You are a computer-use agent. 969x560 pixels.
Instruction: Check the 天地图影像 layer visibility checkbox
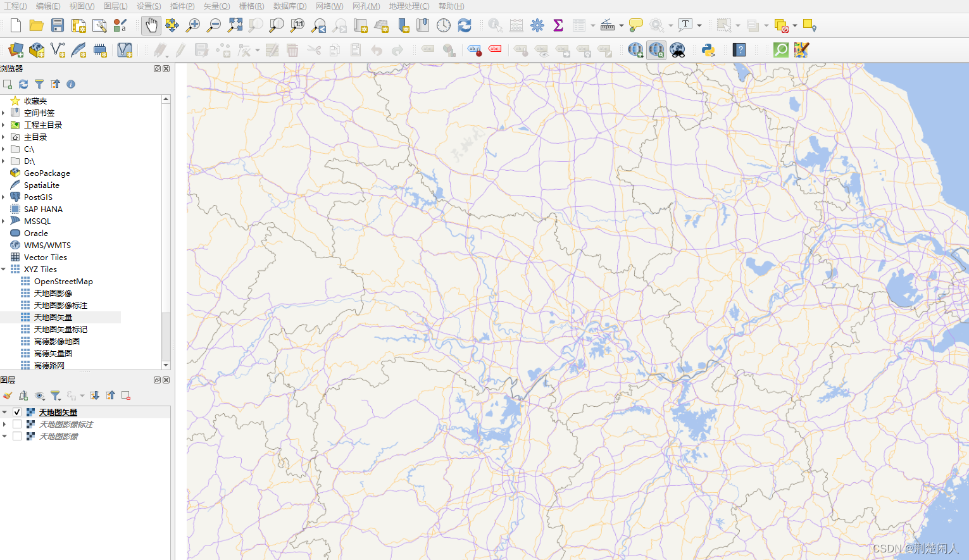[17, 436]
